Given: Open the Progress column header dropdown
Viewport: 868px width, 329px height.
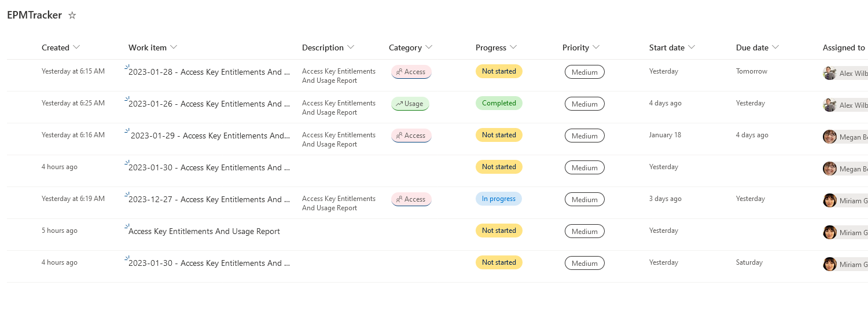Looking at the screenshot, I should [513, 47].
